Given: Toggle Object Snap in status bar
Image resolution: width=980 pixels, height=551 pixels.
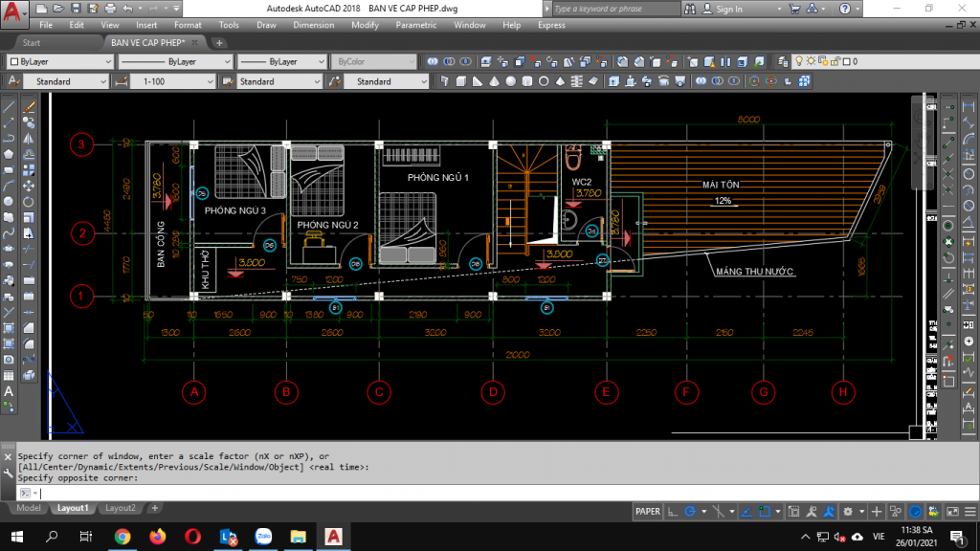Looking at the screenshot, I should [765, 512].
